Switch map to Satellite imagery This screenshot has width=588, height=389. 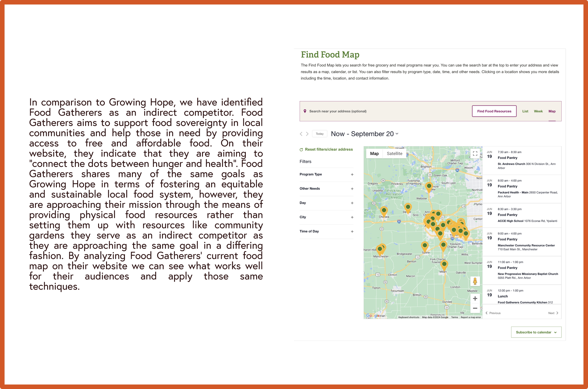click(394, 153)
